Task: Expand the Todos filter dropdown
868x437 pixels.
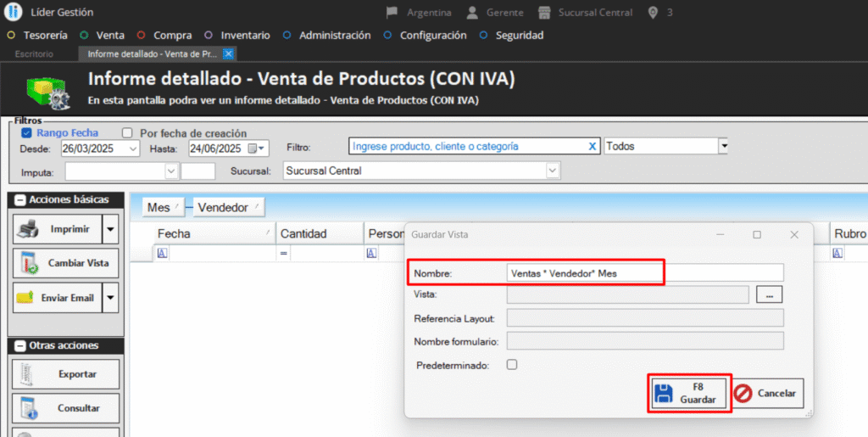Action: [x=723, y=146]
